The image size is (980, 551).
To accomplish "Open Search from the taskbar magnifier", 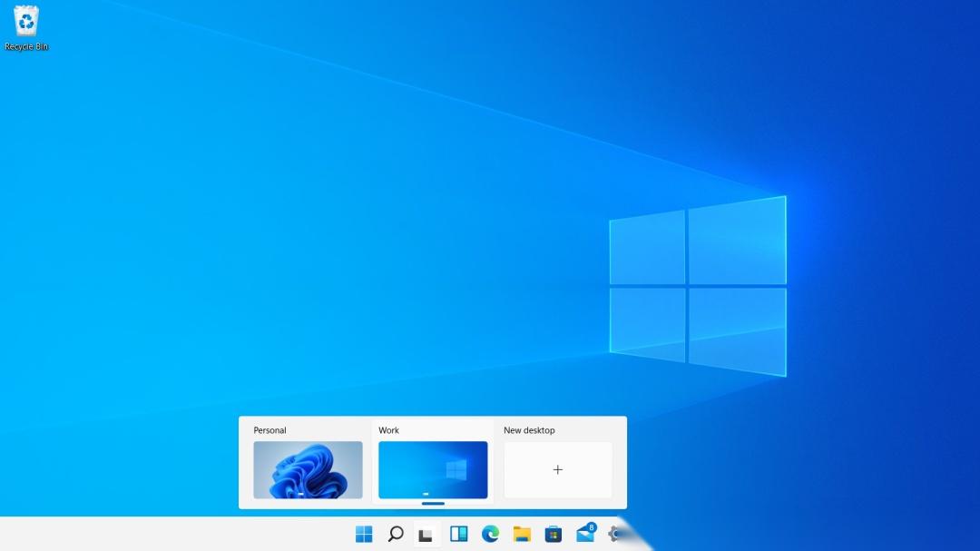I will [396, 534].
